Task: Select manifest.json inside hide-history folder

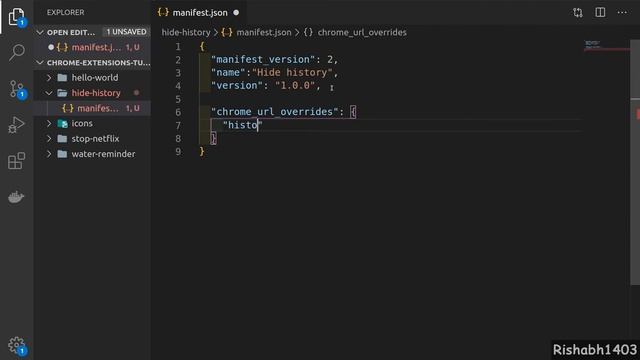Action: pos(92,108)
